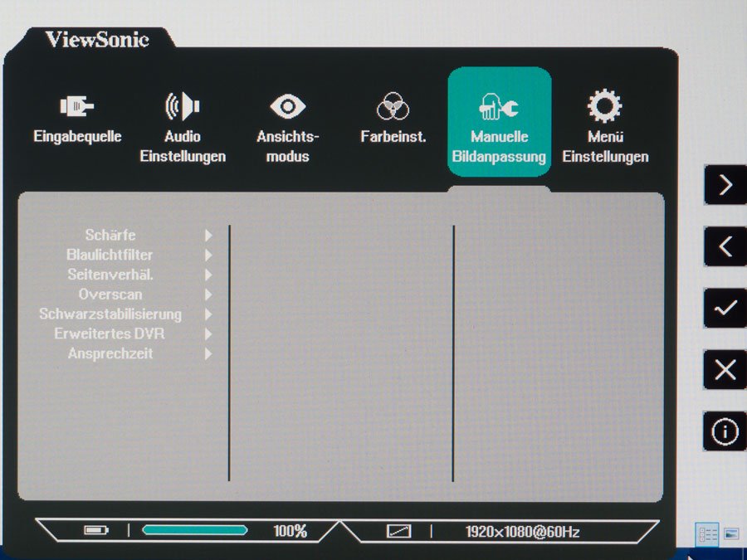Open the Farbeinst. color circles icon
This screenshot has width=747, height=560.
click(393, 106)
